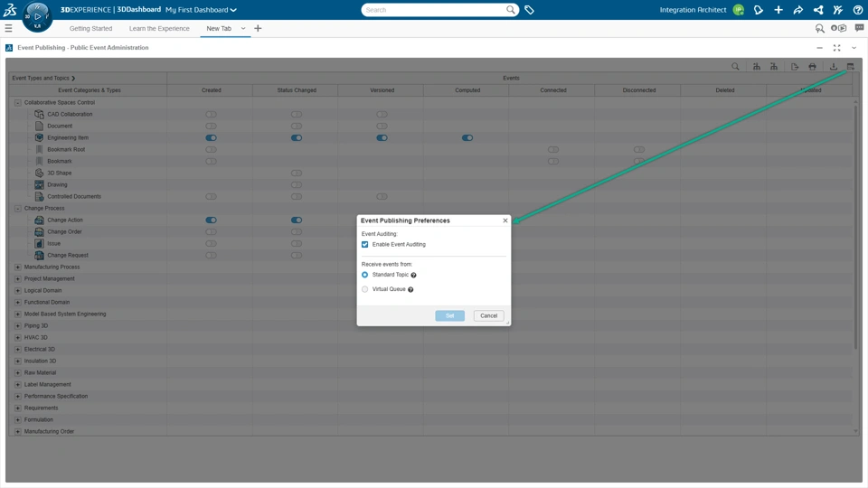Open the My First Dashboard dropdown
Screen dimensions: 868x488
201,10
